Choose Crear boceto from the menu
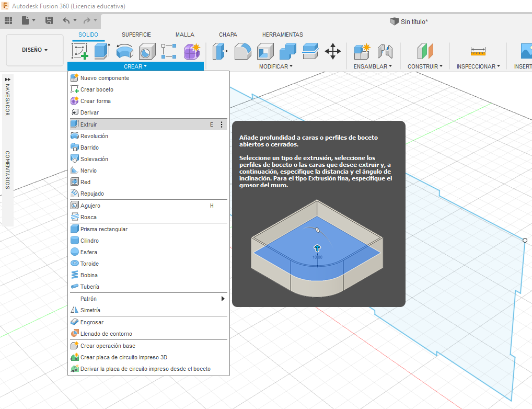 coord(148,89)
